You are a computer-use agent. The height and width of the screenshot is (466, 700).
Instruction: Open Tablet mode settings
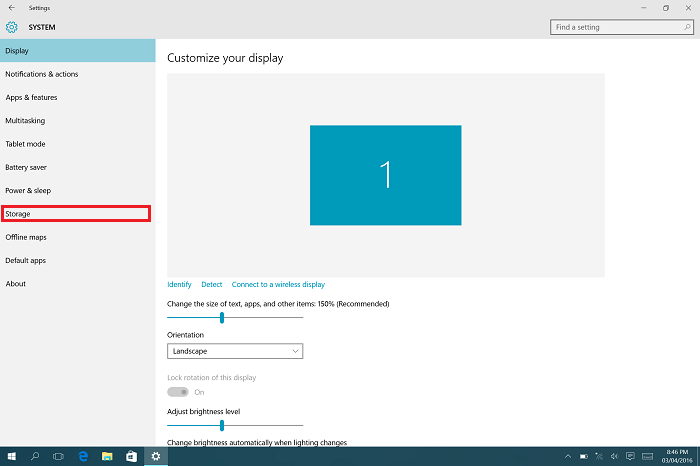pyautogui.click(x=78, y=144)
